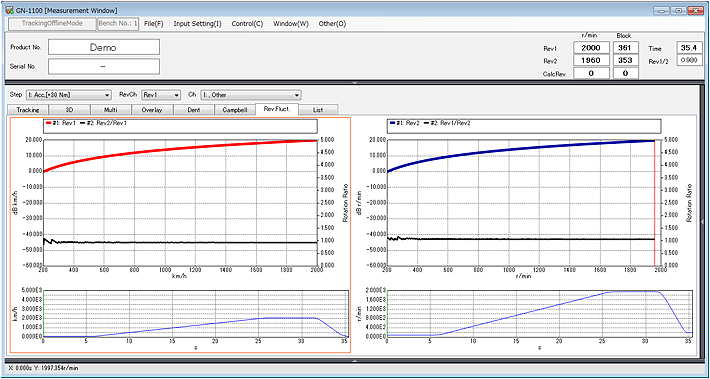
Task: Click the Product No. field showing Demo
Action: tap(104, 47)
